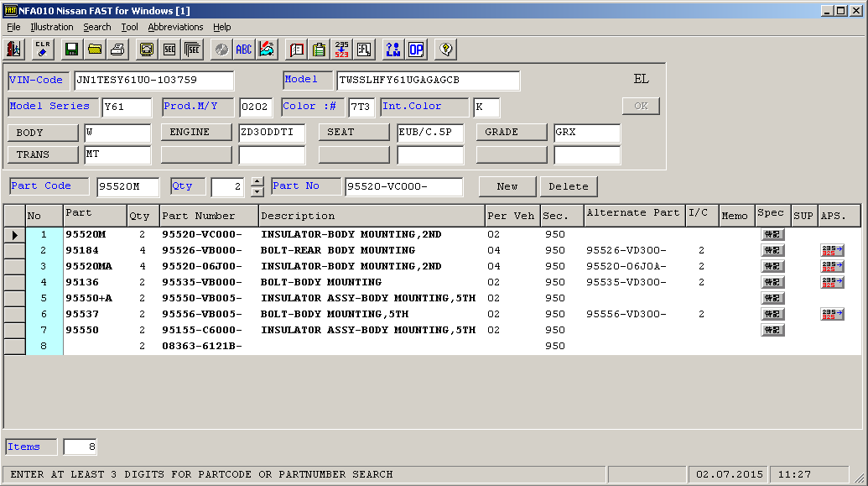The width and height of the screenshot is (868, 486).
Task: Click the car with red pencil icon
Action: 267,50
